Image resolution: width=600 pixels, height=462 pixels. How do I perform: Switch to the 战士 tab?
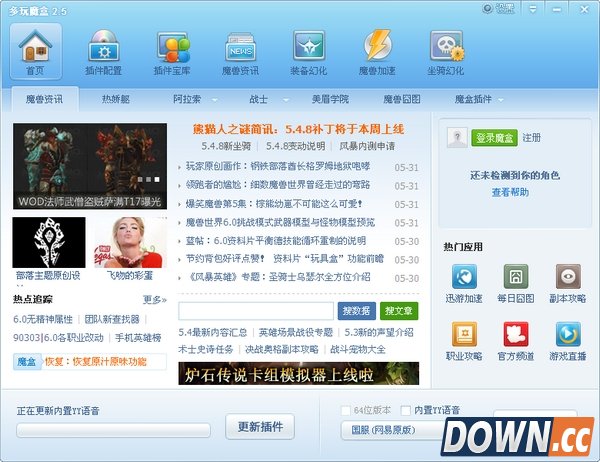[x=258, y=100]
